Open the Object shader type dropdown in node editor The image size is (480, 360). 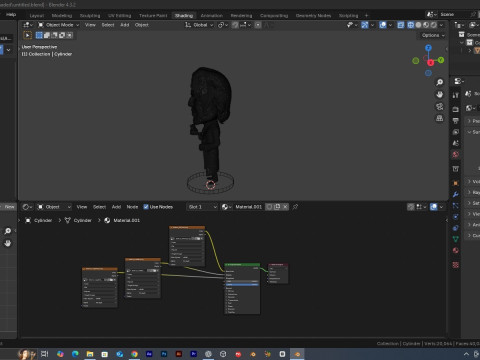click(x=54, y=207)
